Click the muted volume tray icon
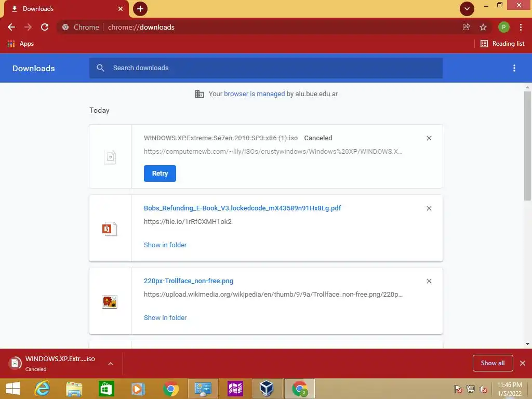The height and width of the screenshot is (399, 532). tap(483, 389)
